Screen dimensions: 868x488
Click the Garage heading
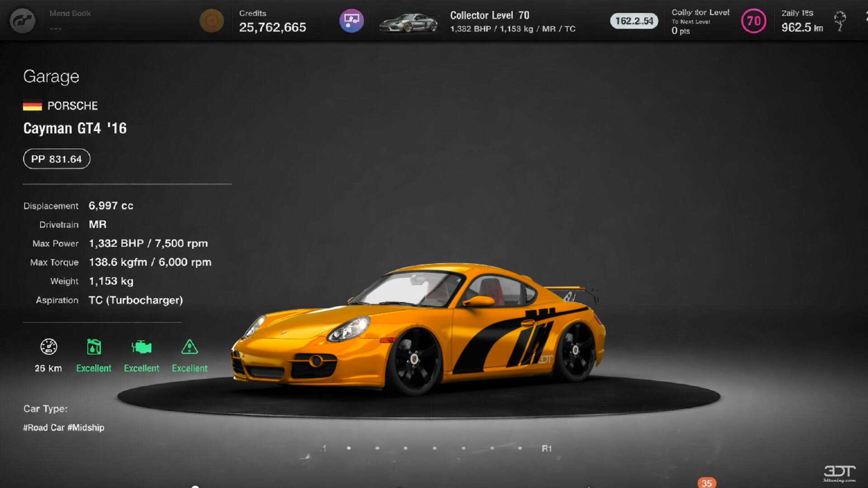[52, 76]
